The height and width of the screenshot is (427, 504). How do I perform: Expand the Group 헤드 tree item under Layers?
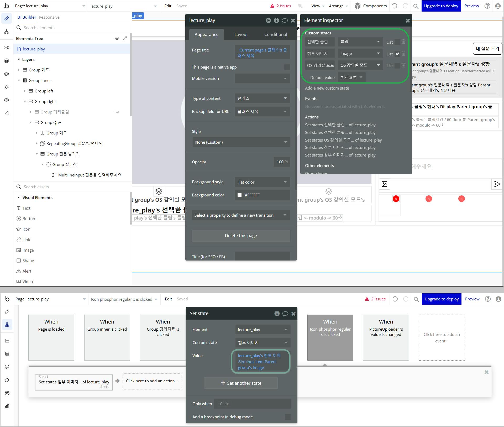pos(19,70)
